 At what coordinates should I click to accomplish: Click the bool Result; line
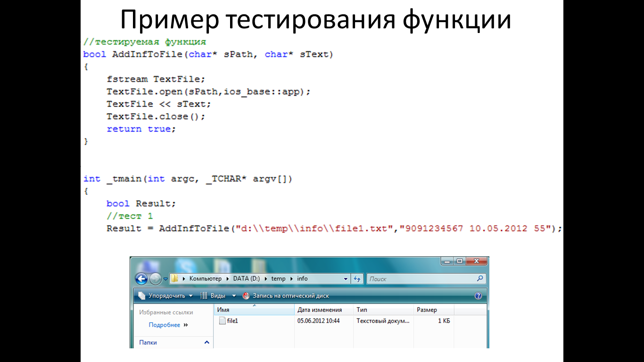141,204
